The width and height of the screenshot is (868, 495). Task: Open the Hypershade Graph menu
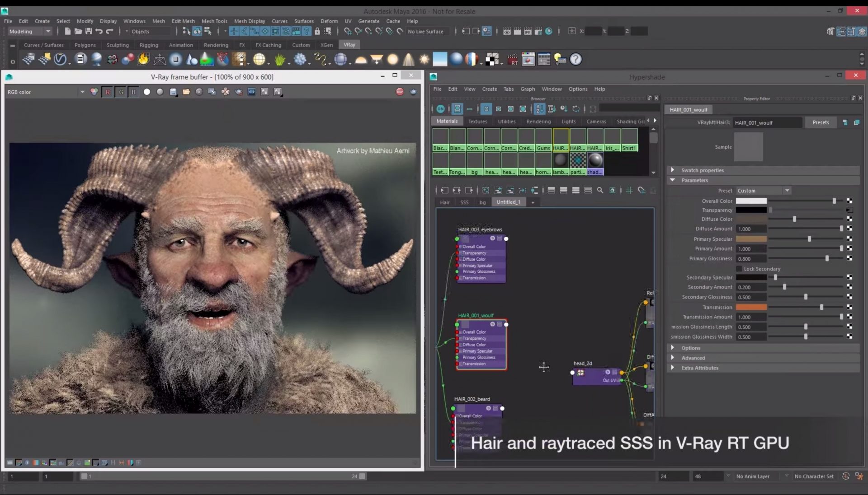(x=528, y=89)
